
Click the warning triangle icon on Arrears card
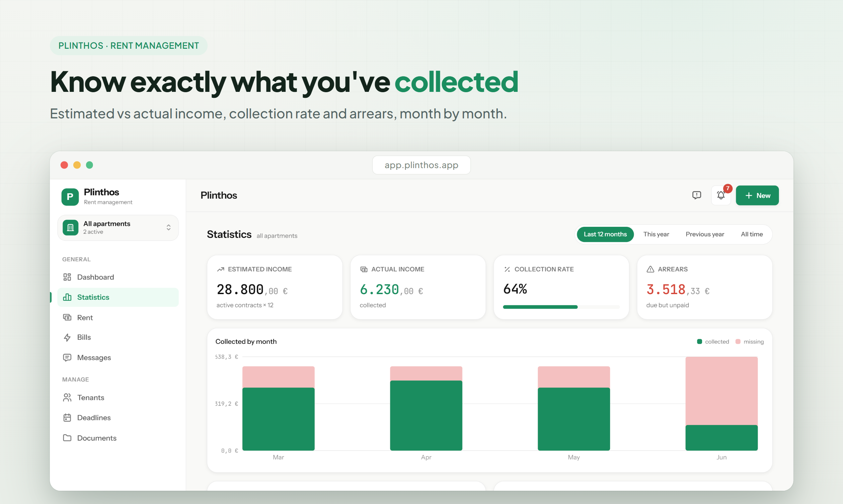coord(650,269)
